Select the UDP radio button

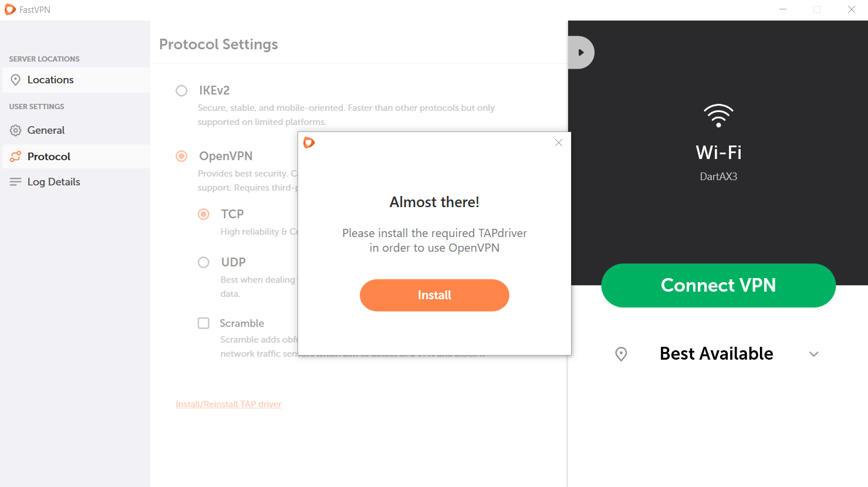click(204, 262)
